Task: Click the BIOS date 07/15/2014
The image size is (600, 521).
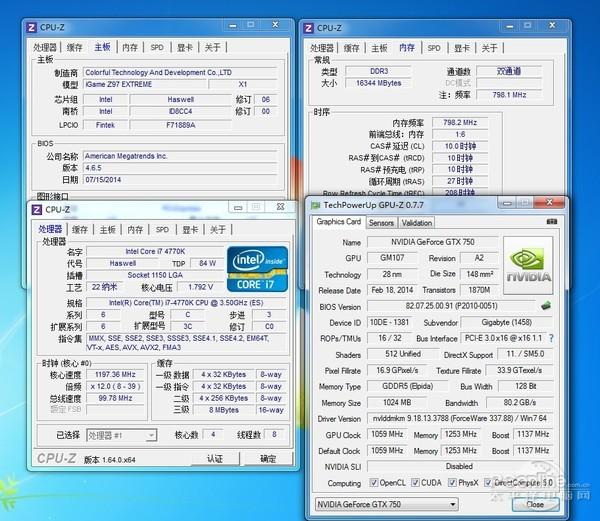Action: 180,180
